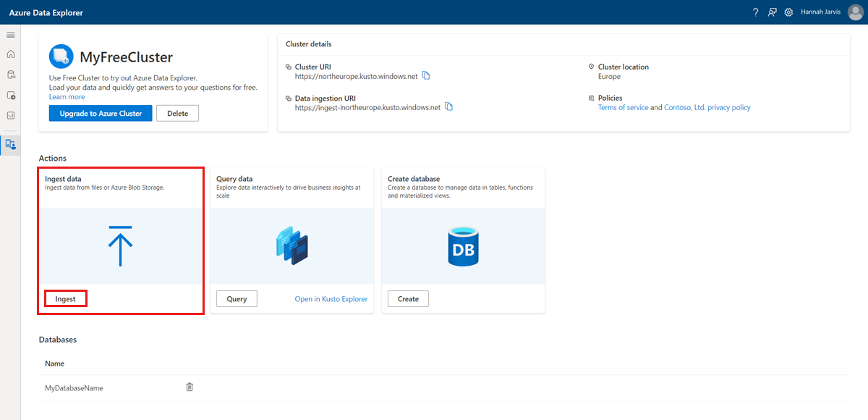Screen dimensions: 868x420
Task: Click the Create database button
Action: tap(408, 298)
